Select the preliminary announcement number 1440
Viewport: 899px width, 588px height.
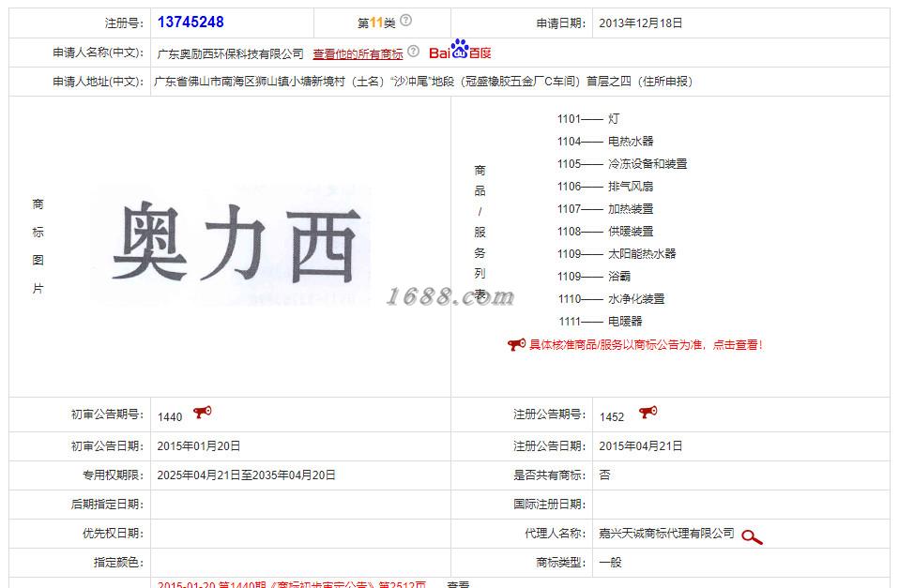coord(170,417)
